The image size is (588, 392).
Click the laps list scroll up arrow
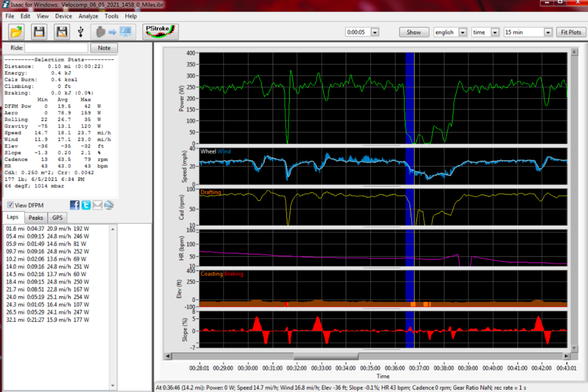[x=113, y=228]
